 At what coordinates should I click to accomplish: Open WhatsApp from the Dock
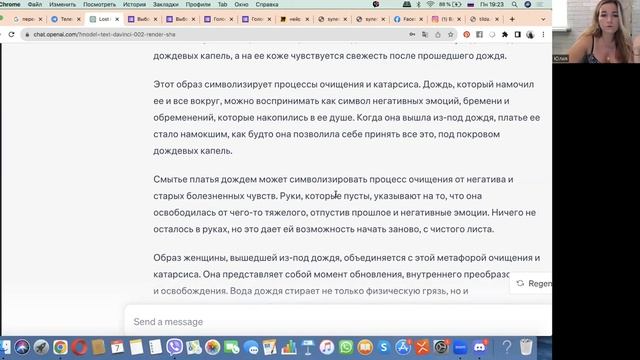[346, 347]
